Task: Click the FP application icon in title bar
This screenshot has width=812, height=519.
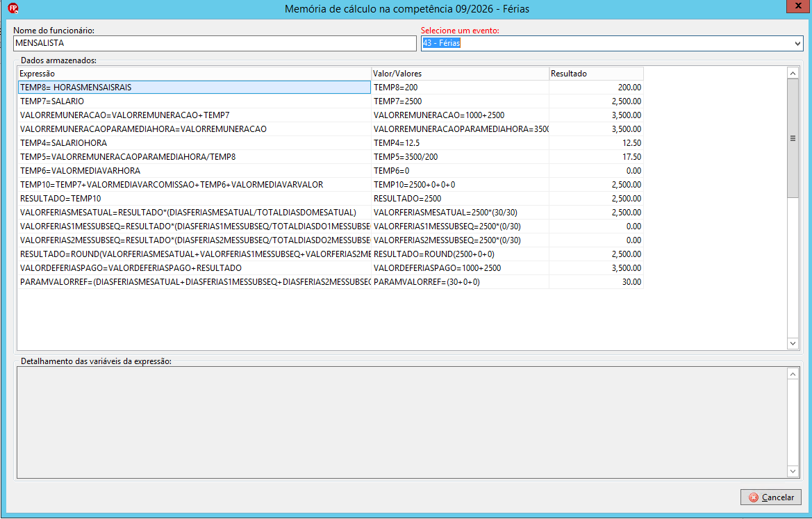Action: pos(13,8)
